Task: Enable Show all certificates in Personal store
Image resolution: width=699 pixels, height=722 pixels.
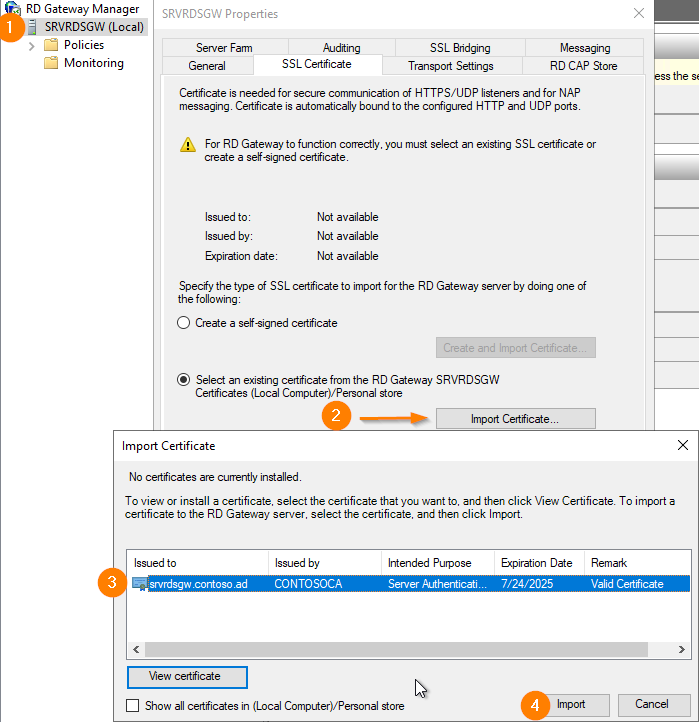Action: pyautogui.click(x=133, y=705)
